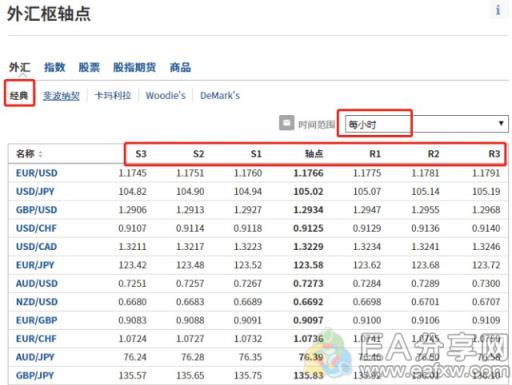Open the USD/JPY pair link

[x=35, y=192]
